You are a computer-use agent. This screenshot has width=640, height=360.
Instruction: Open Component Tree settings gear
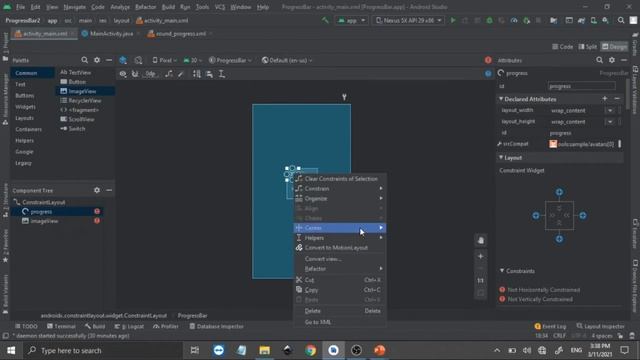pos(97,190)
